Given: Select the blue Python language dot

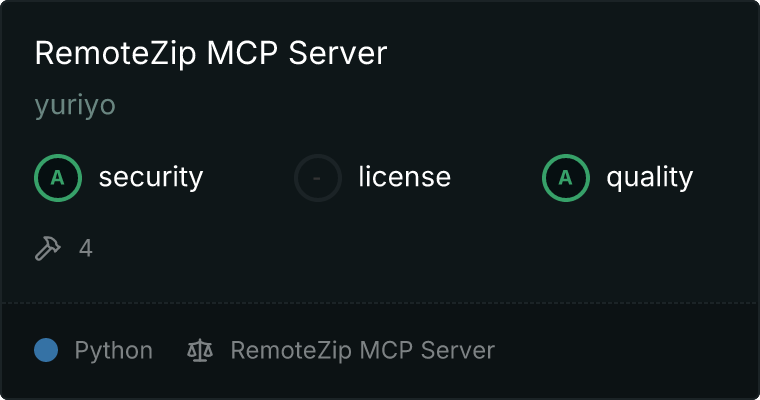Looking at the screenshot, I should pos(46,350).
